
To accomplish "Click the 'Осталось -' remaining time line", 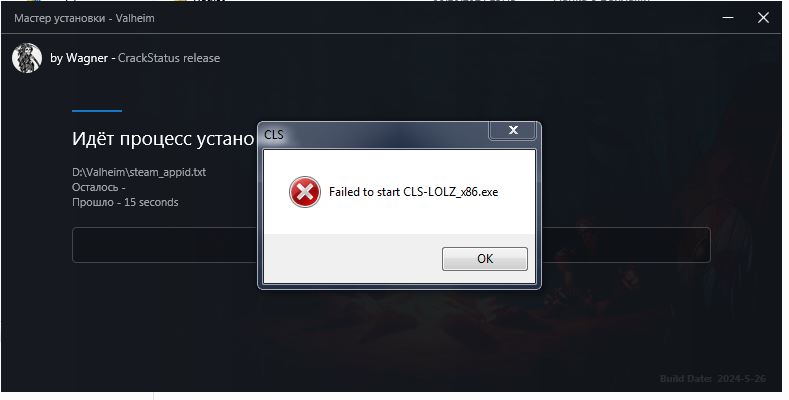I will pyautogui.click(x=99, y=187).
